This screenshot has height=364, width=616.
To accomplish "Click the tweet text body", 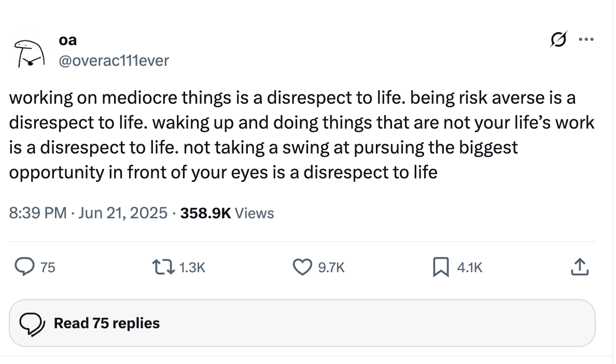I will point(301,135).
